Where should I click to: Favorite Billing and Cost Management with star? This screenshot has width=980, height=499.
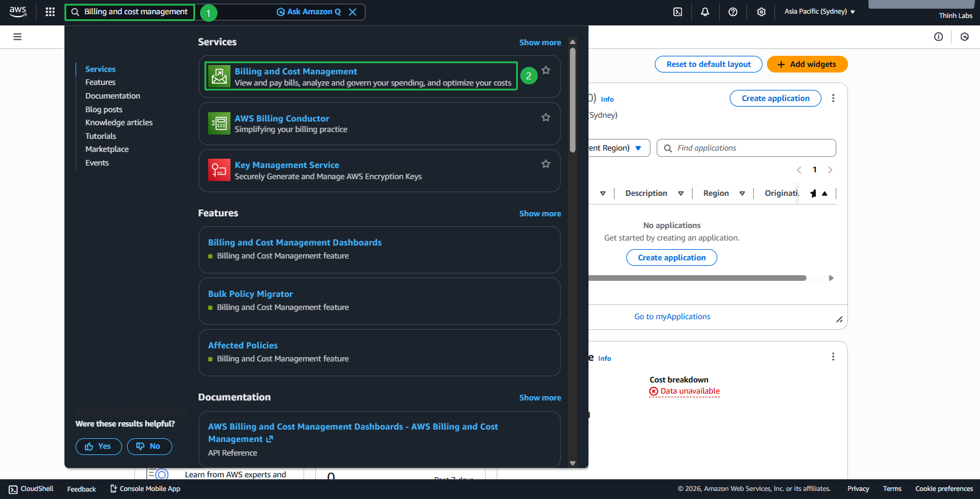[546, 71]
